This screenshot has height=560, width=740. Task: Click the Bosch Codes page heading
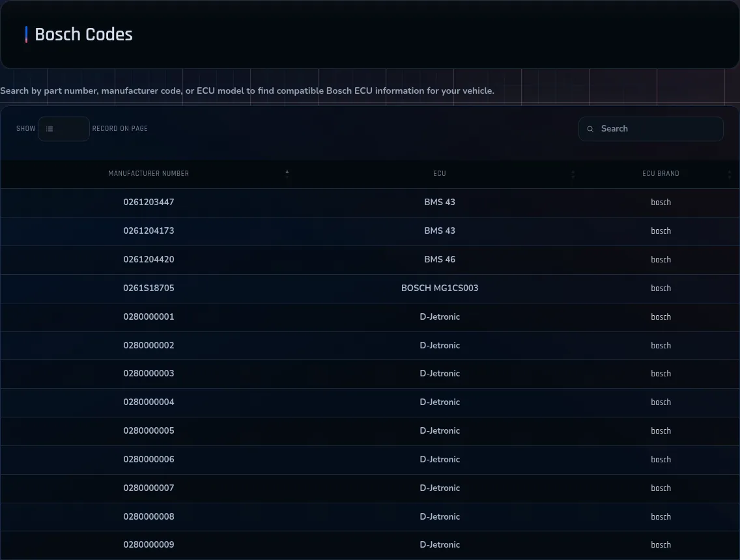(x=83, y=35)
